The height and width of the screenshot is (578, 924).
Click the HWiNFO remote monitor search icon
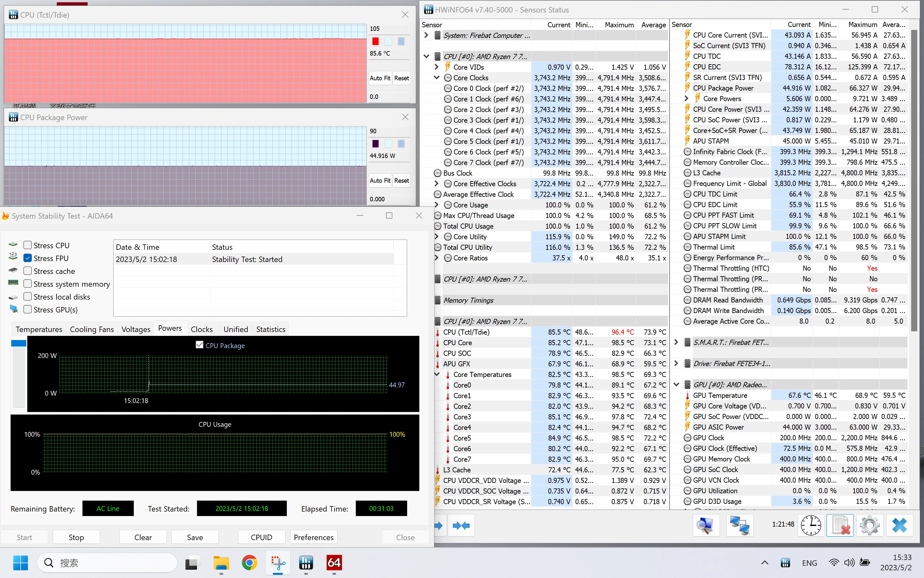pyautogui.click(x=706, y=525)
